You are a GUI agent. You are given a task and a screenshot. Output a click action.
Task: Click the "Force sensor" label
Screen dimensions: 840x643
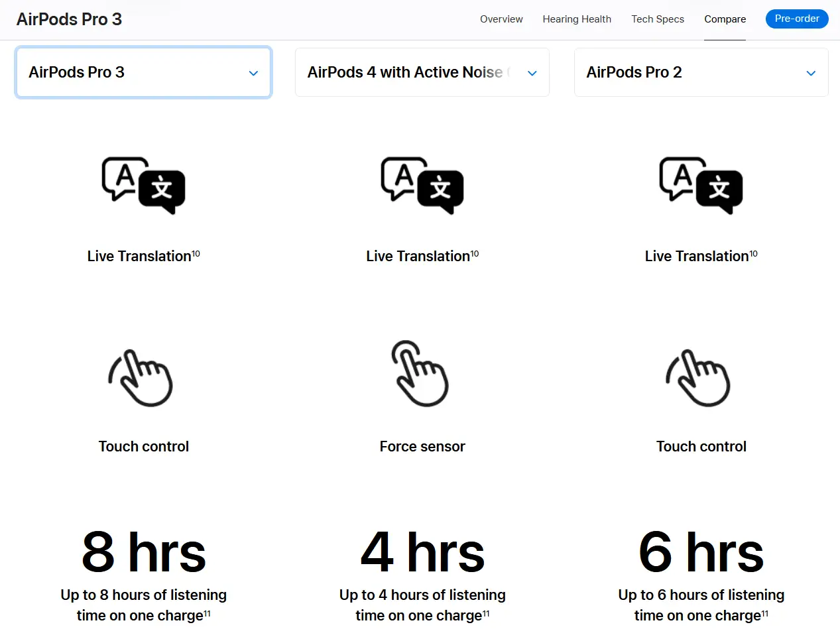(422, 447)
